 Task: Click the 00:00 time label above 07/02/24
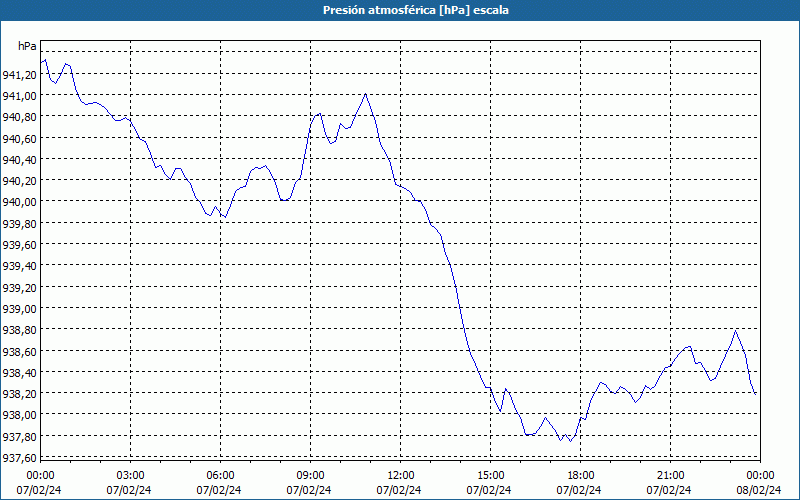[x=40, y=476]
